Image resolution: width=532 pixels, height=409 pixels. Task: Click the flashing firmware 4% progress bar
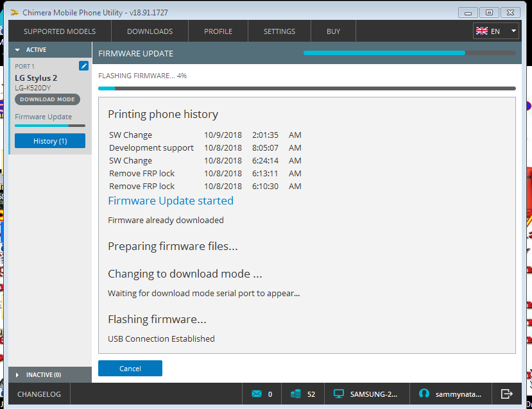coord(307,88)
